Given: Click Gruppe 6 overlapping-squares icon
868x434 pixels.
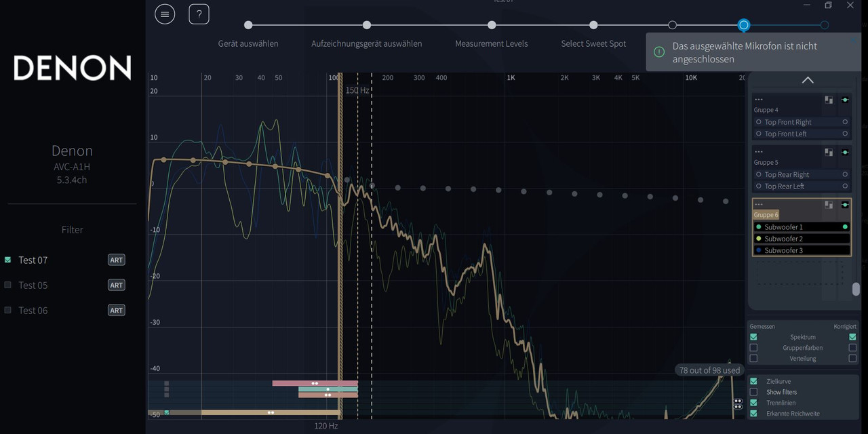Looking at the screenshot, I should coord(829,204).
